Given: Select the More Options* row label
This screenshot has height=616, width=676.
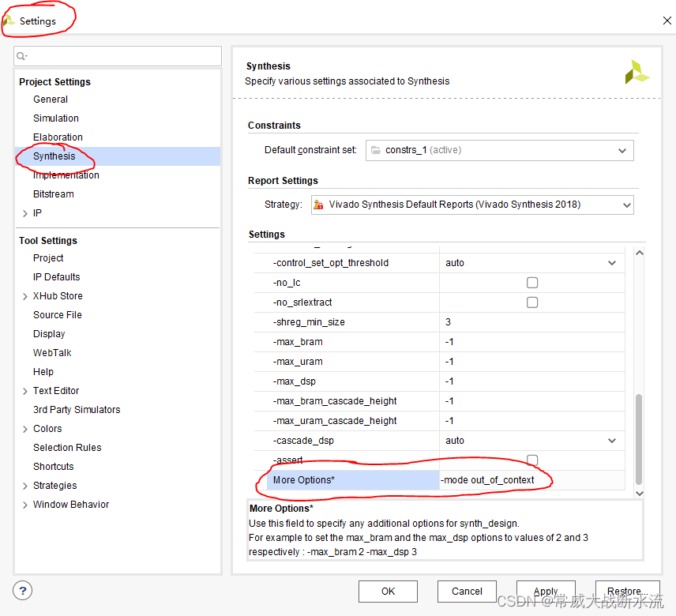Looking at the screenshot, I should (304, 480).
